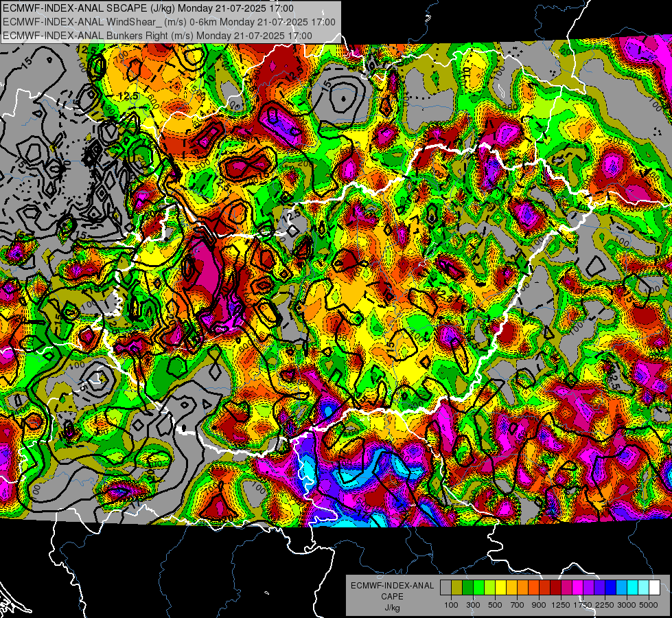Screen dimensions: 672x618
Task: Select the gray swatch in the CAPE legend
Action: pyautogui.click(x=445, y=588)
